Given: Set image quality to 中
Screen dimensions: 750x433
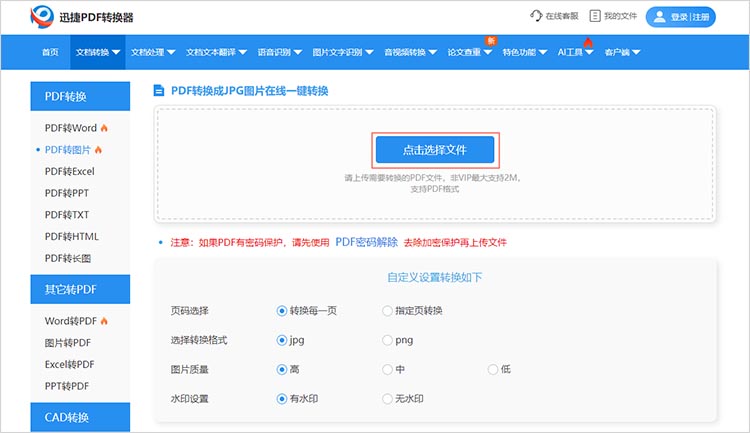Looking at the screenshot, I should [388, 369].
